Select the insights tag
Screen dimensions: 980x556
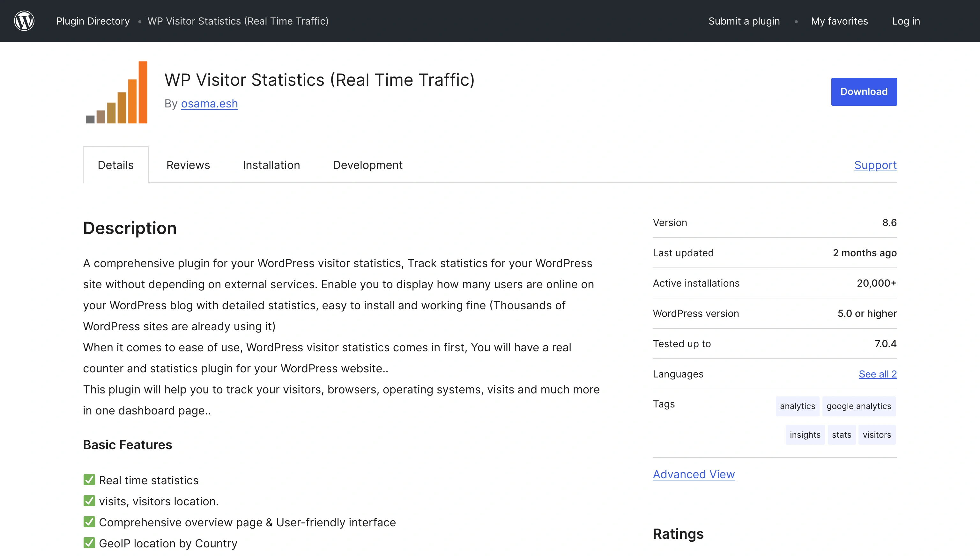pos(805,435)
